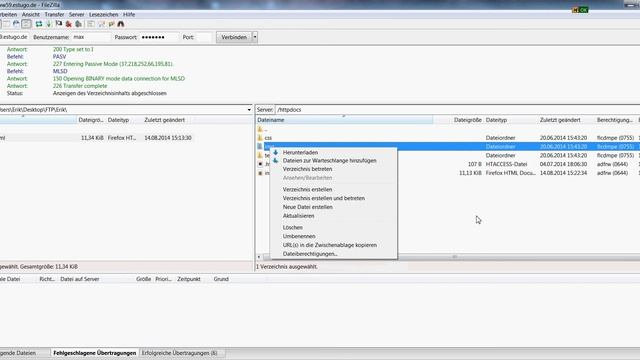Toggle the transfer queue display icon
The height and width of the screenshot is (360, 640).
click(27, 24)
